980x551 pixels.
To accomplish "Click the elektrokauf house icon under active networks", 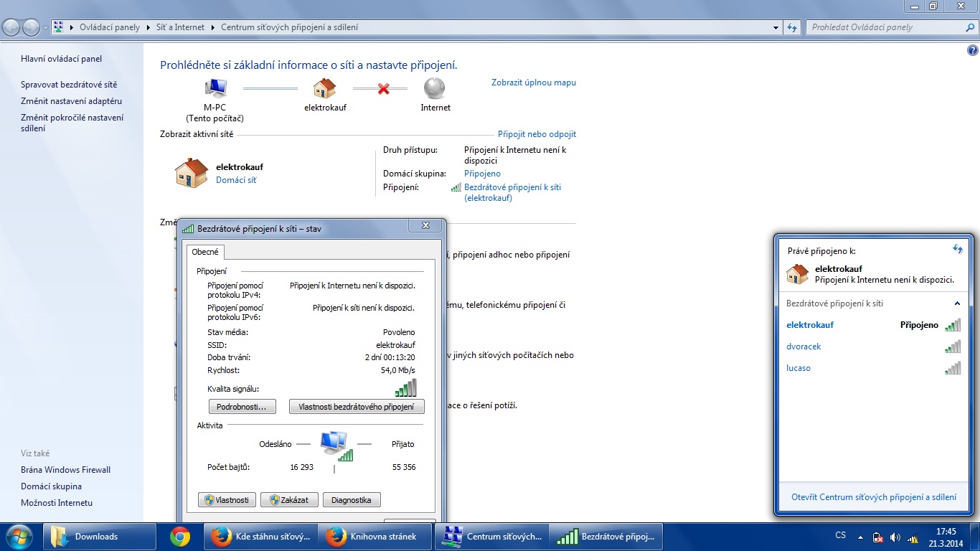I will coord(192,173).
